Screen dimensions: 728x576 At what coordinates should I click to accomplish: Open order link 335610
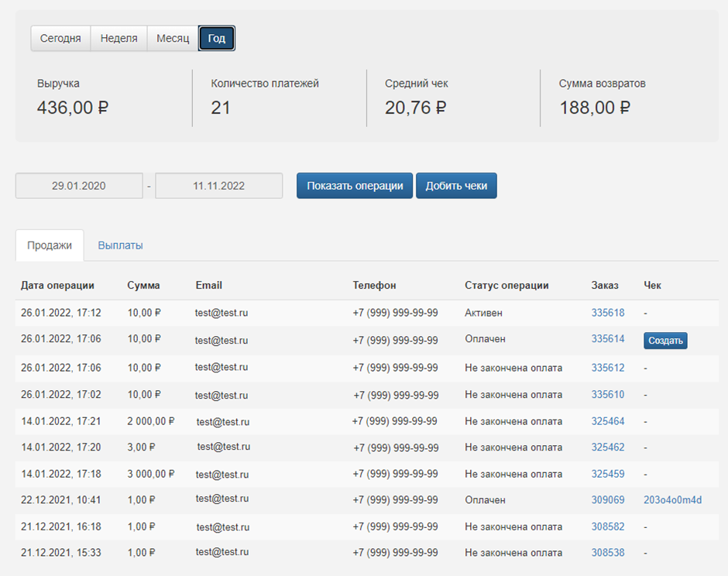pos(608,395)
